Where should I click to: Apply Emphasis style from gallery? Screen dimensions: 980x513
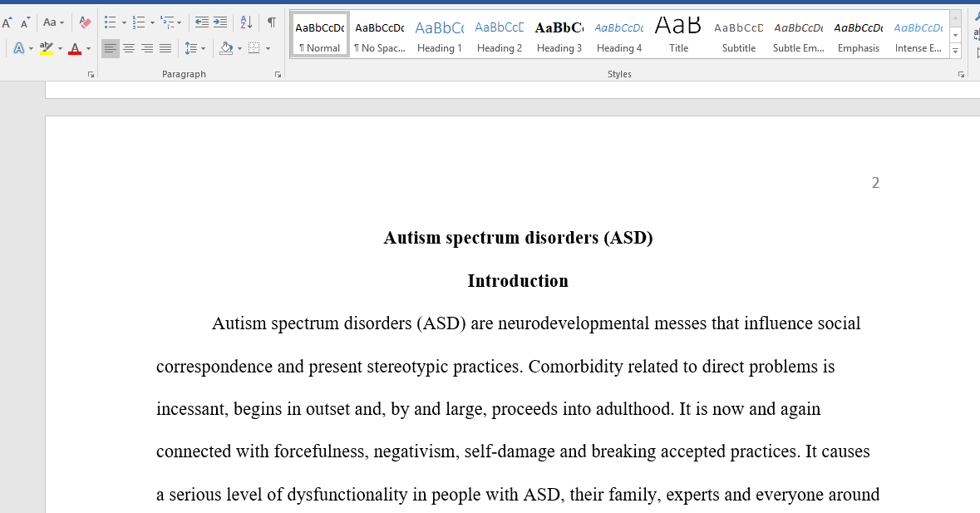pyautogui.click(x=859, y=35)
